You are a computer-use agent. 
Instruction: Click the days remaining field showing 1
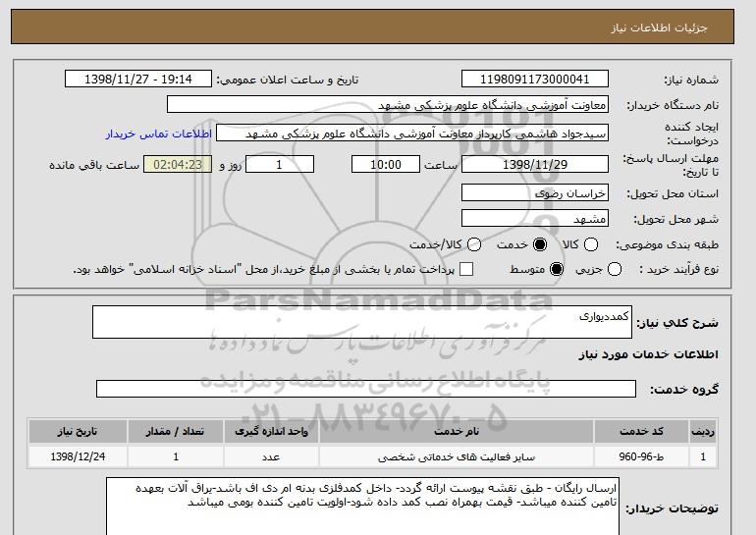point(280,164)
